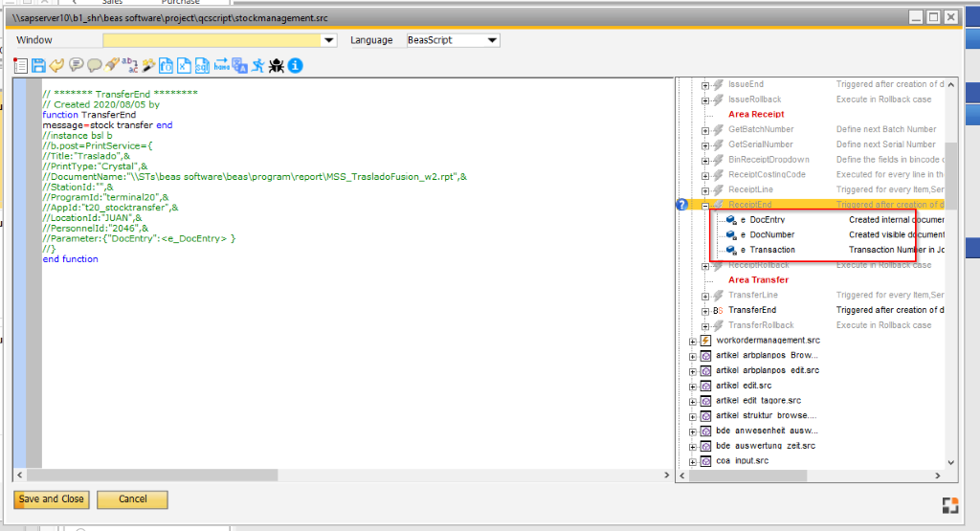Click code editor scroll right arrow
Viewport: 980px width, 531px height.
(x=666, y=476)
